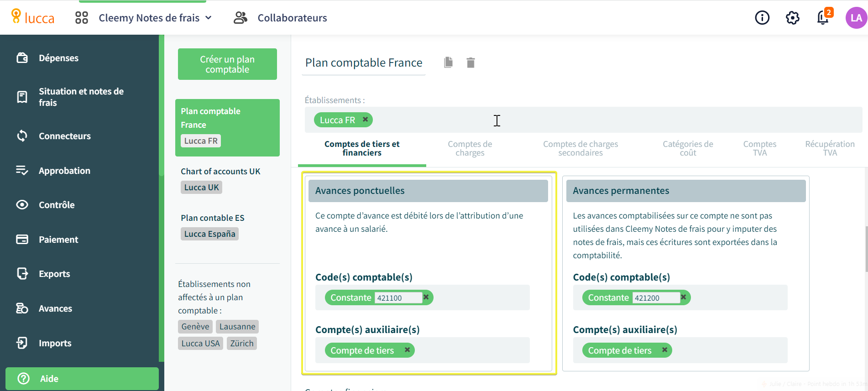Screen dimensions: 868x391
Task: Click the Lucca UK tag
Action: (201, 188)
